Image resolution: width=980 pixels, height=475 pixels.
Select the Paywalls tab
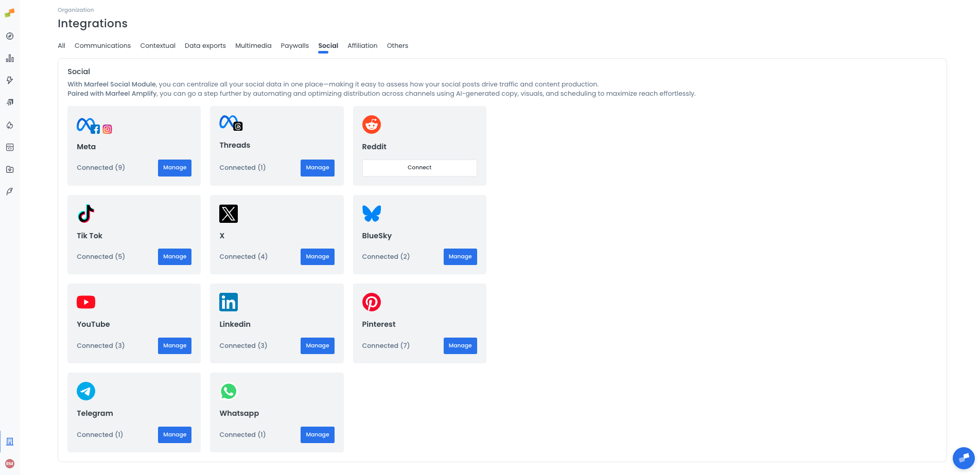(294, 46)
